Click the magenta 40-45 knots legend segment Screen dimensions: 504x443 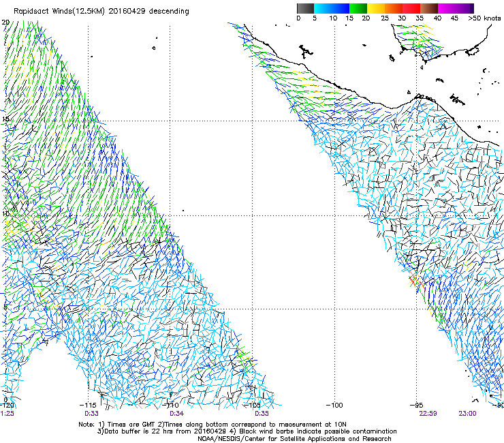click(x=447, y=8)
